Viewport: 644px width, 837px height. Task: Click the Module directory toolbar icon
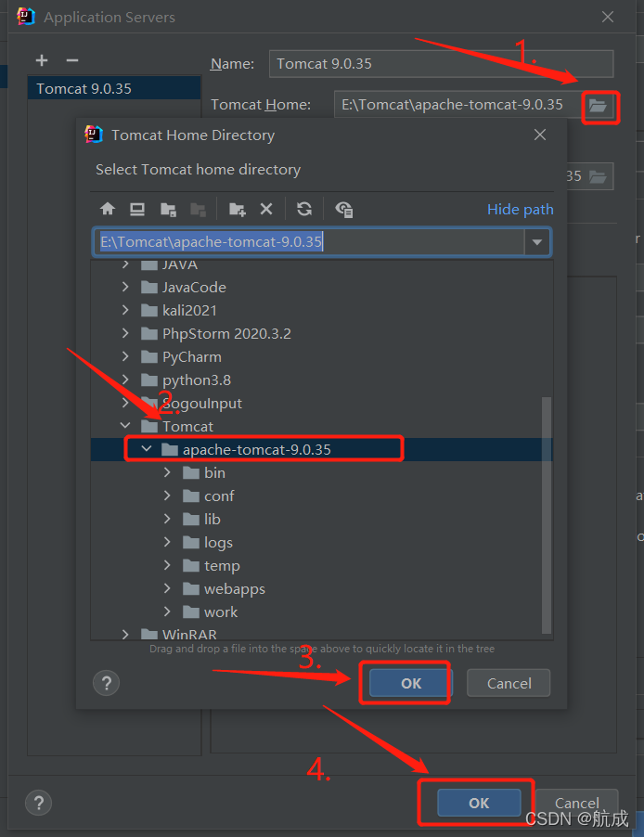[x=198, y=210]
